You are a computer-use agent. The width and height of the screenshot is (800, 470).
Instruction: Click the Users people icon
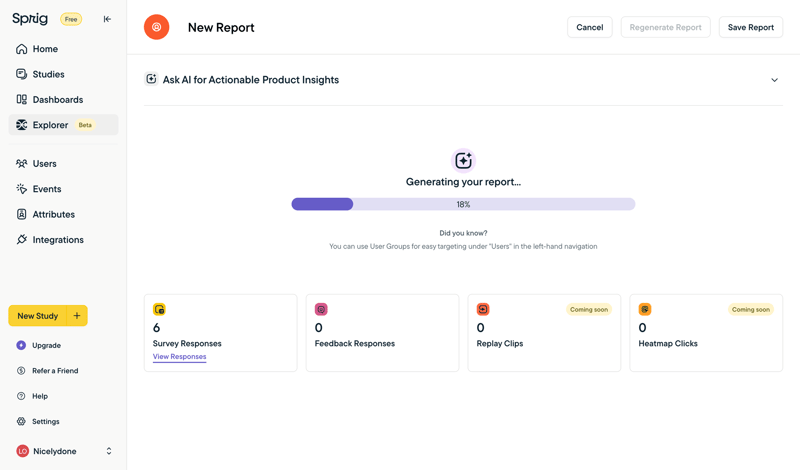coord(21,163)
